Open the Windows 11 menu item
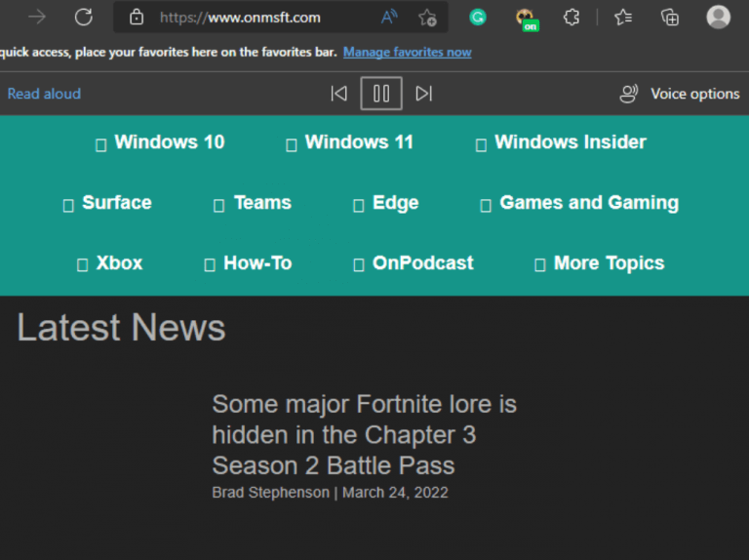 pos(350,142)
